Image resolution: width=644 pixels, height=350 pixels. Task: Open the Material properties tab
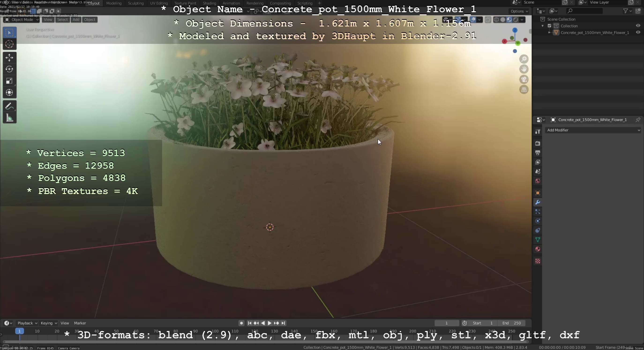(x=538, y=249)
